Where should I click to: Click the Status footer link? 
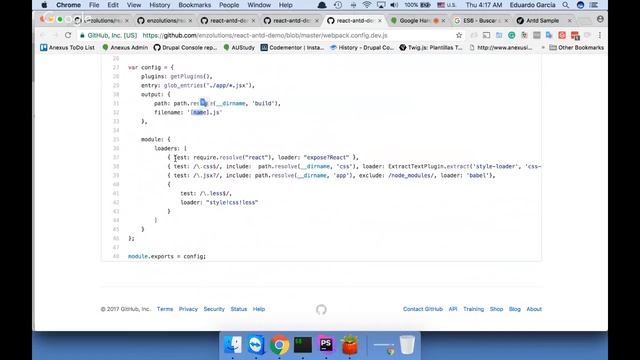point(239,309)
